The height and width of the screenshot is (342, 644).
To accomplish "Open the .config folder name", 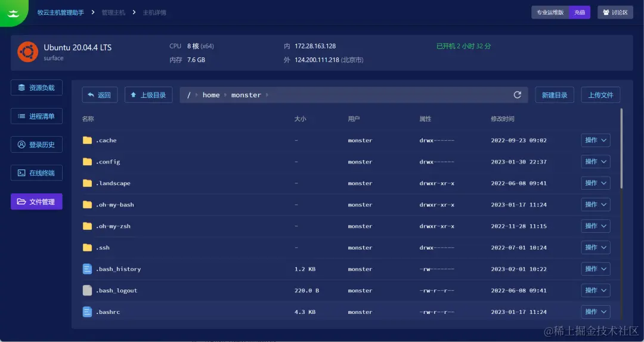I will tap(108, 162).
